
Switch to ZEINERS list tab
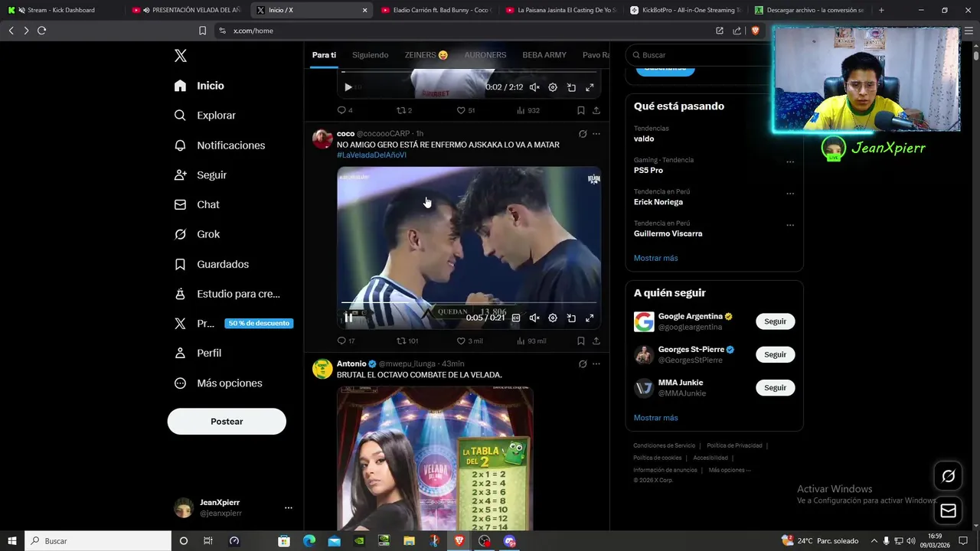426,55
